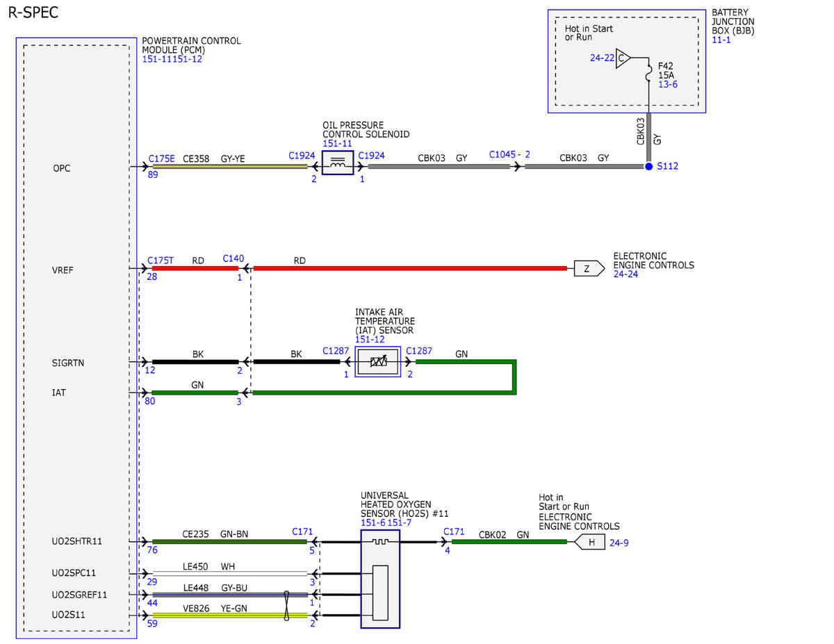Click the UO2SGREF11 pin label

point(79,595)
